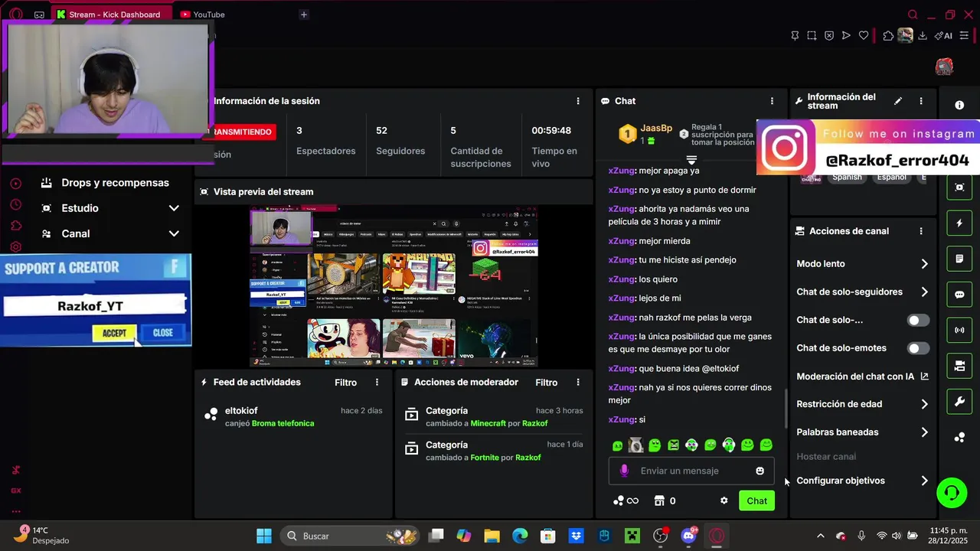Open the browser extensions puzzle icon
This screenshot has width=980, height=551.
[888, 35]
